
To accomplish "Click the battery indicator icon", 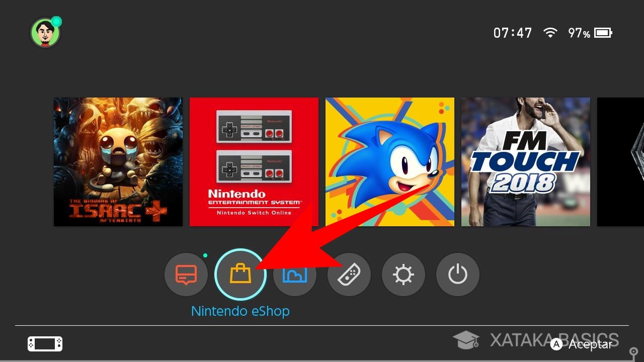I will tap(602, 32).
